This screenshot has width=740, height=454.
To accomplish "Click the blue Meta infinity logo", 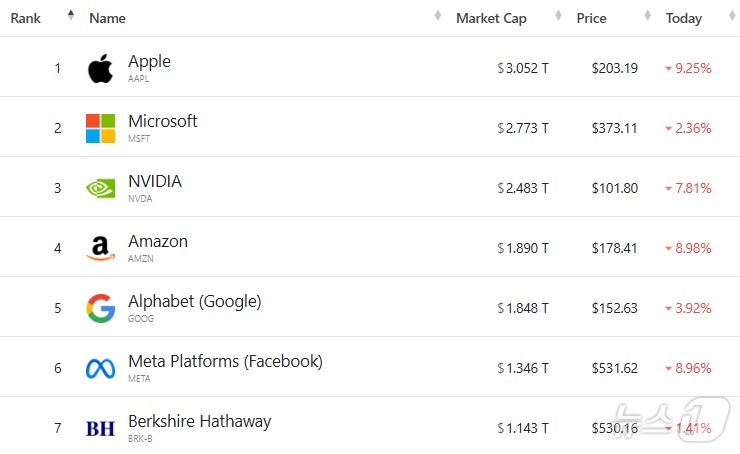I will click(101, 369).
